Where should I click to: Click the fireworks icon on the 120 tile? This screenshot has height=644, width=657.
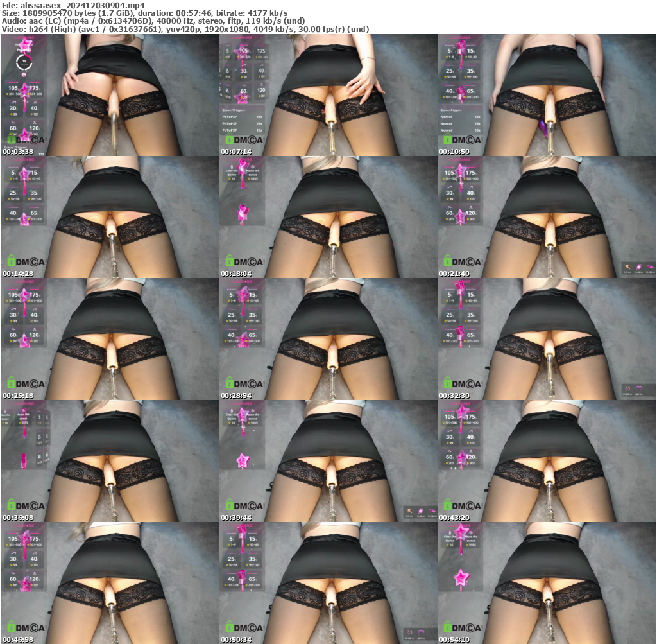pyautogui.click(x=34, y=123)
